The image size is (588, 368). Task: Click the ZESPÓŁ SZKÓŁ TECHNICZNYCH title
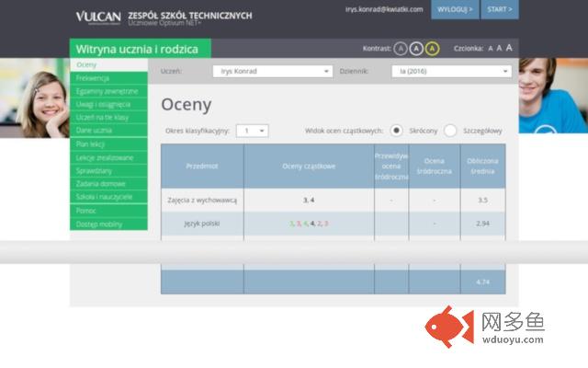(190, 16)
